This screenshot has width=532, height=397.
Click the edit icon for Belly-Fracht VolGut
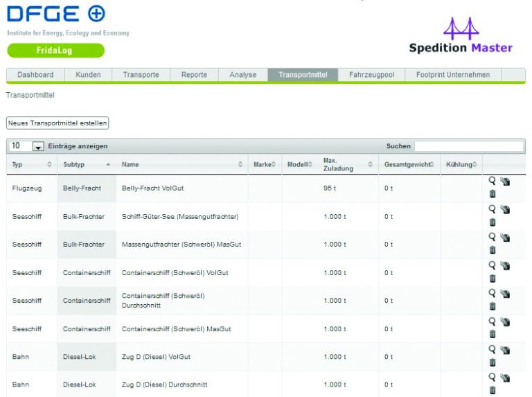click(x=505, y=182)
